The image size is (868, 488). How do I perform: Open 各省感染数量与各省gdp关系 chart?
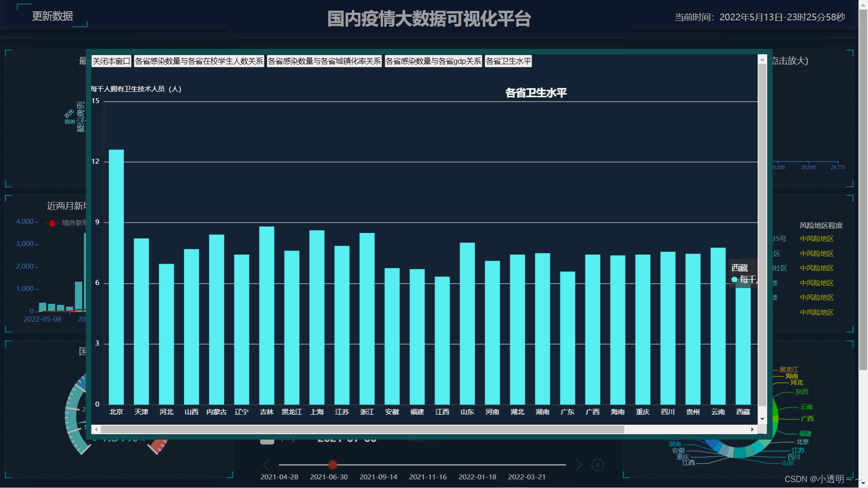(433, 61)
